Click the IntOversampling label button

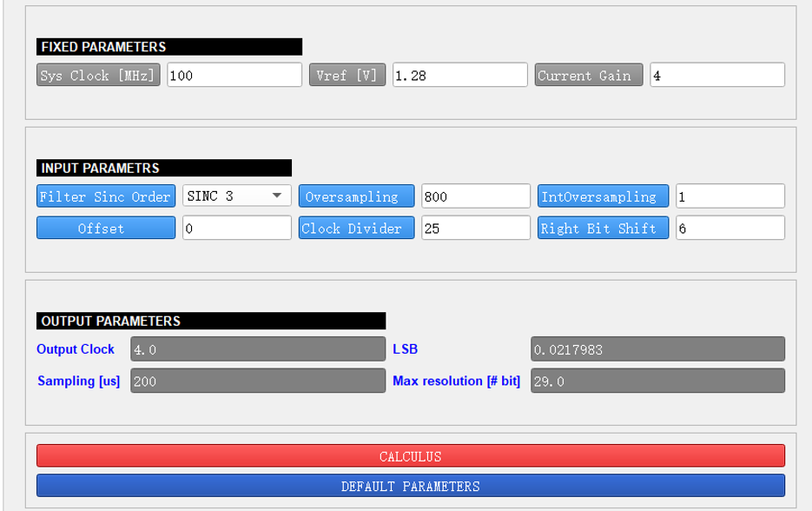click(603, 196)
